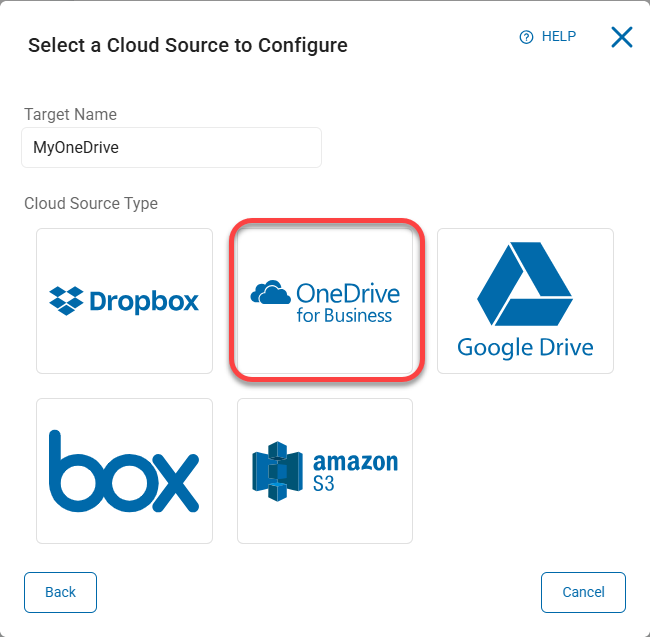Pick the Google Drive source tile
The width and height of the screenshot is (650, 637).
pos(525,301)
